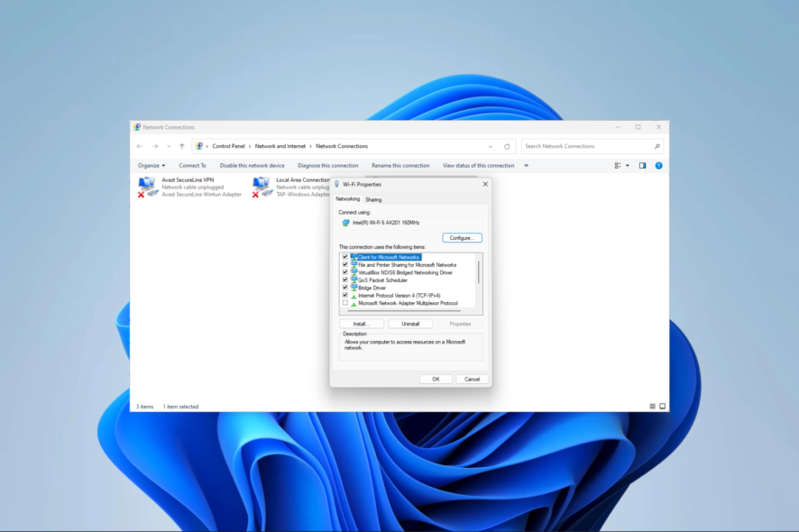Show more toolbar commands chevron
The width and height of the screenshot is (799, 532).
click(527, 166)
